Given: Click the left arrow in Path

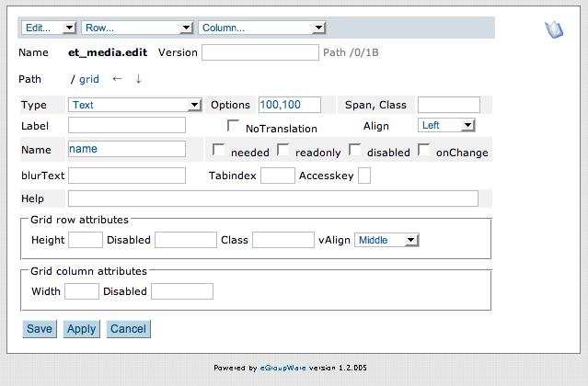Looking at the screenshot, I should click(118, 79).
